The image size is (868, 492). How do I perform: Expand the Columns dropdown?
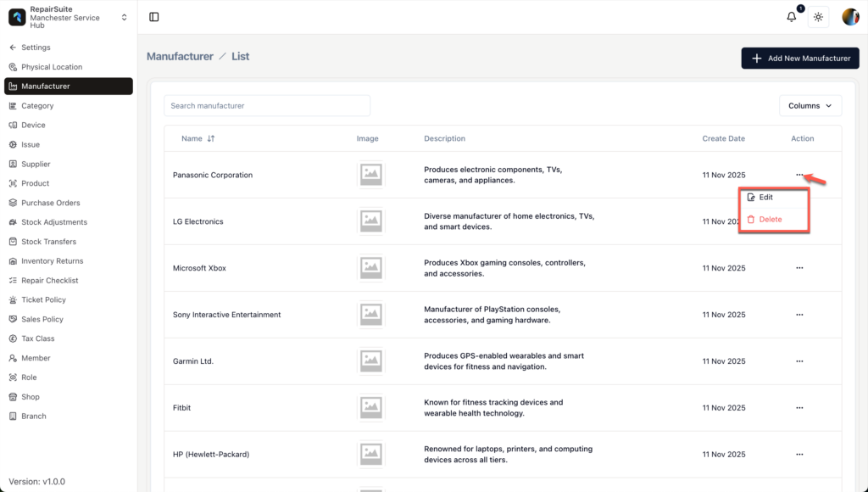pyautogui.click(x=810, y=106)
